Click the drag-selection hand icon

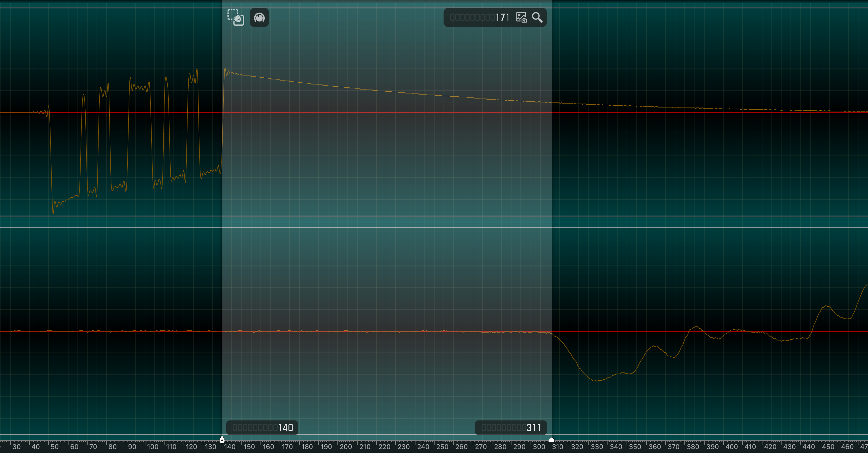pyautogui.click(x=236, y=17)
